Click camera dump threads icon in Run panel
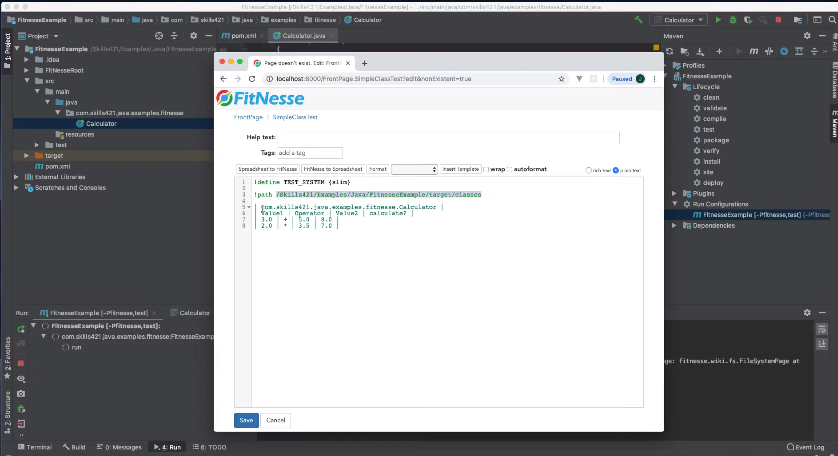 pos(21,394)
